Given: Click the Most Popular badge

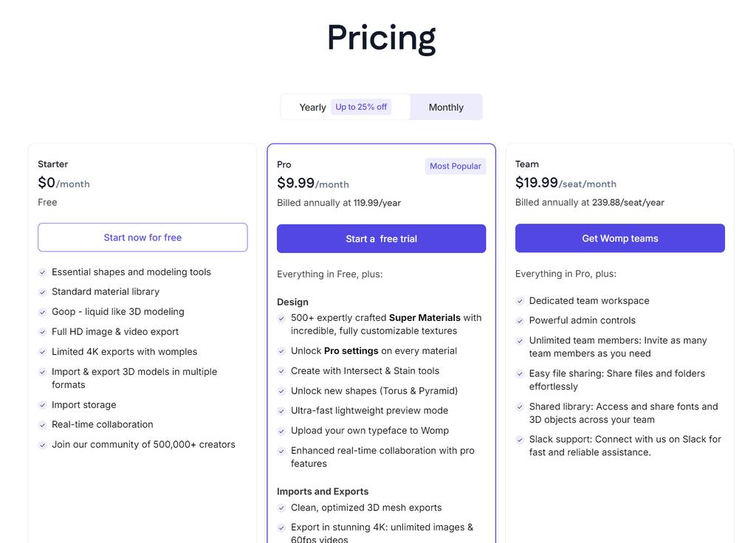Looking at the screenshot, I should pyautogui.click(x=456, y=167).
